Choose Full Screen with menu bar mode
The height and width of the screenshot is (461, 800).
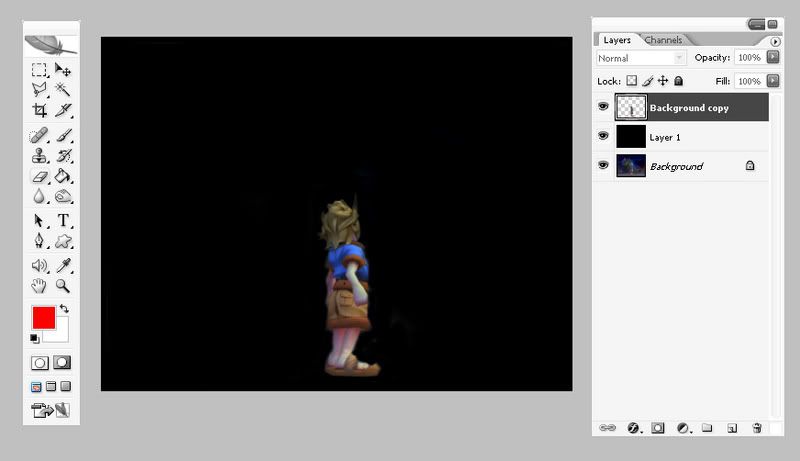[51, 387]
